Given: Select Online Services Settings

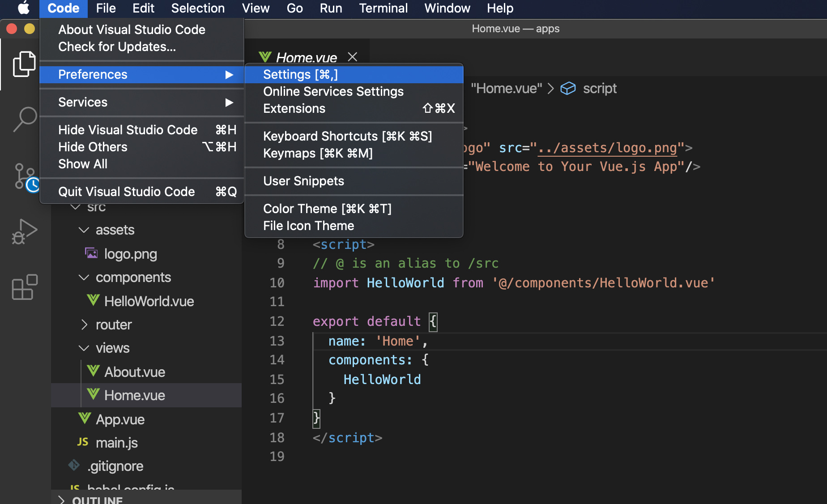Looking at the screenshot, I should (x=354, y=91).
